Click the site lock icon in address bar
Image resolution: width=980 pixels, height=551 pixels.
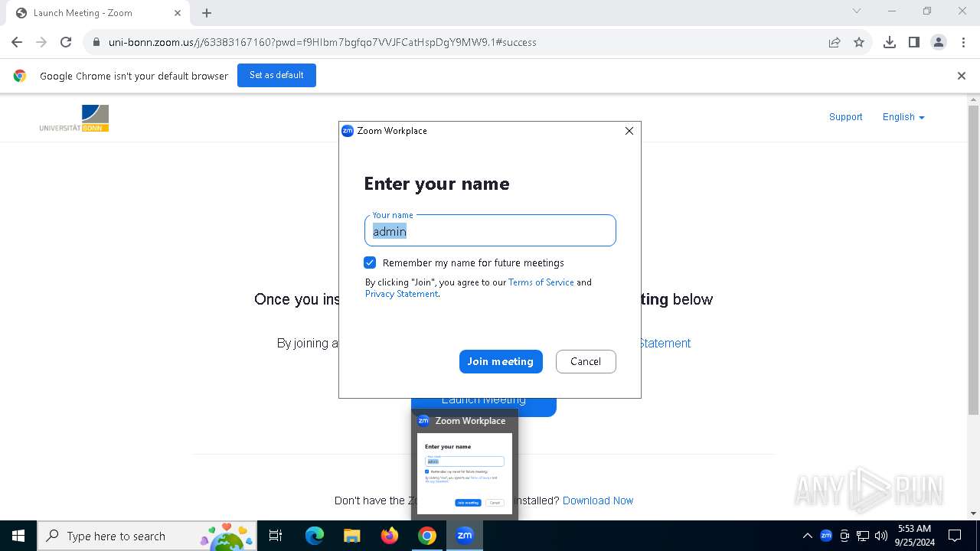click(x=96, y=42)
